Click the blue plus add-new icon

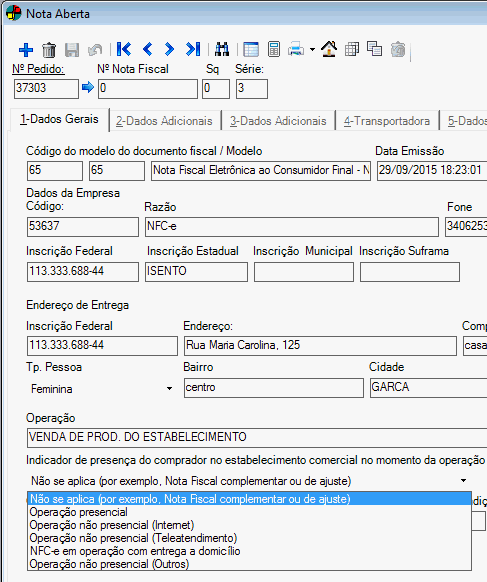(26, 49)
